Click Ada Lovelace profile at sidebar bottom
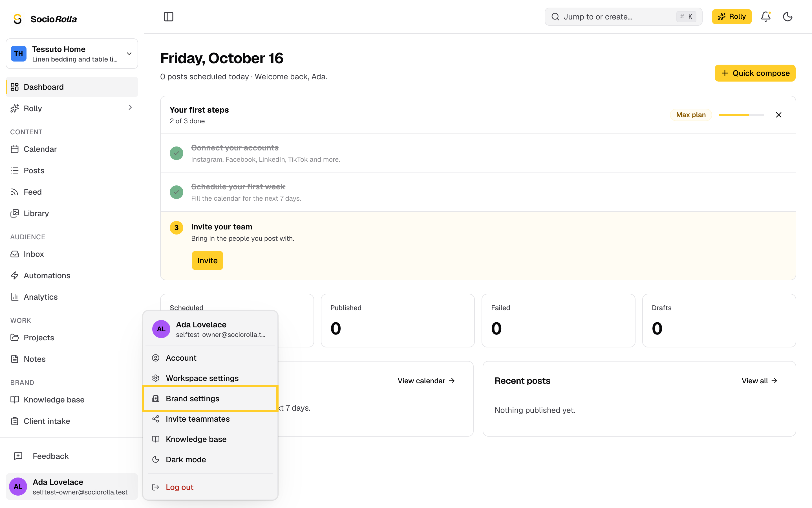This screenshot has height=508, width=812. 72,487
